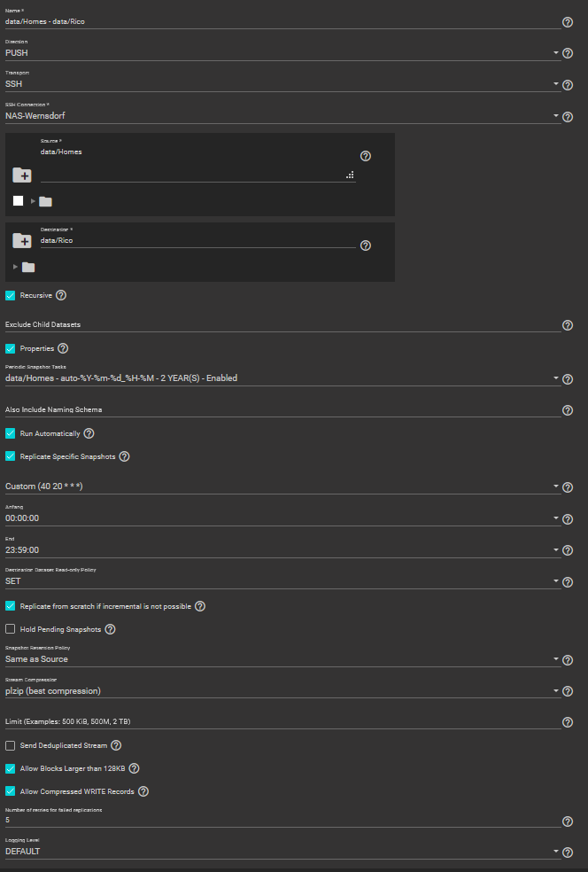Expand the Source folder tree arrow

tap(34, 201)
